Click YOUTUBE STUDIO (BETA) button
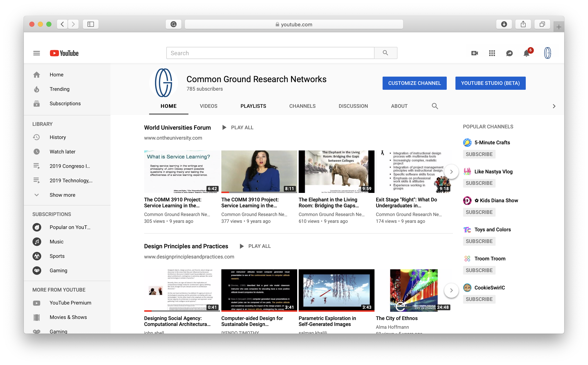 pyautogui.click(x=490, y=83)
